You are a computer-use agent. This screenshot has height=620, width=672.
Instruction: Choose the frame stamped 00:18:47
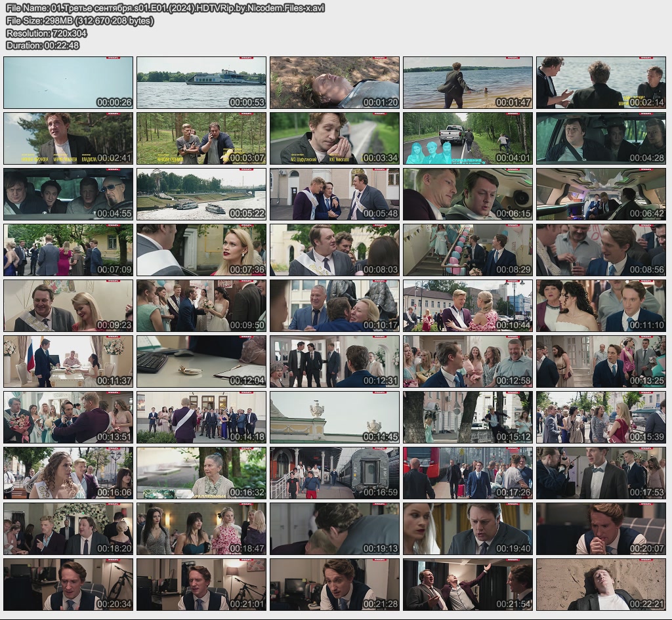tap(201, 529)
